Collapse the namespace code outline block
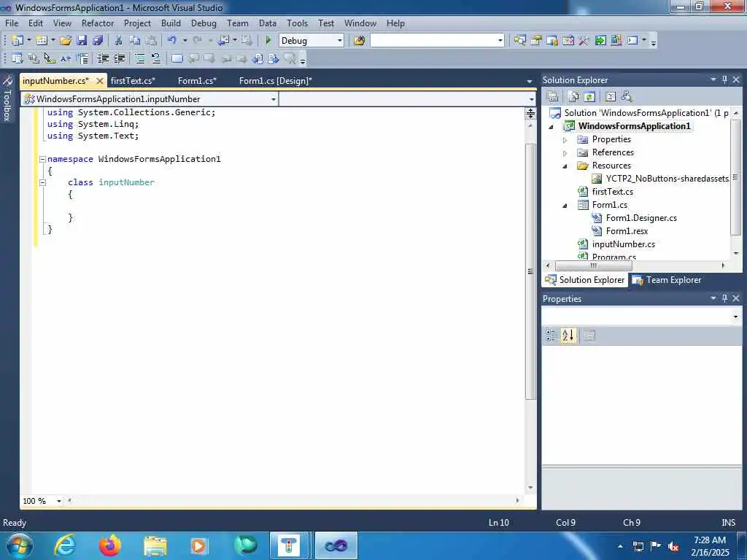 42,159
